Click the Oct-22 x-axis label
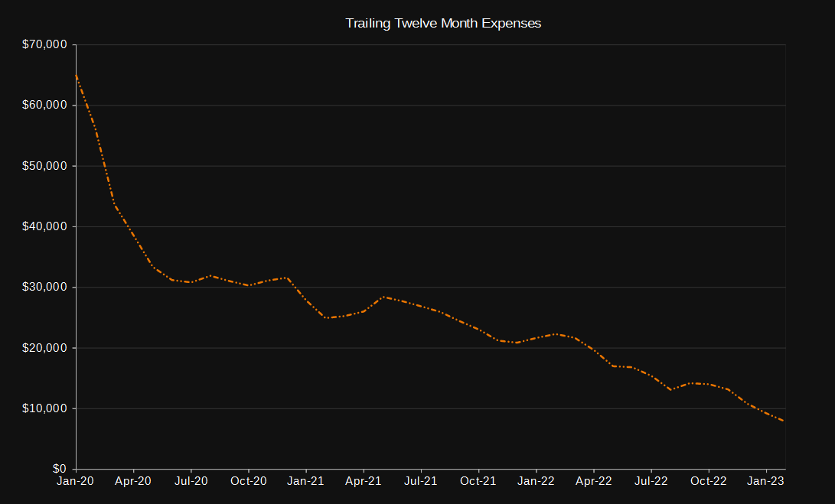This screenshot has width=835, height=504. pos(708,481)
